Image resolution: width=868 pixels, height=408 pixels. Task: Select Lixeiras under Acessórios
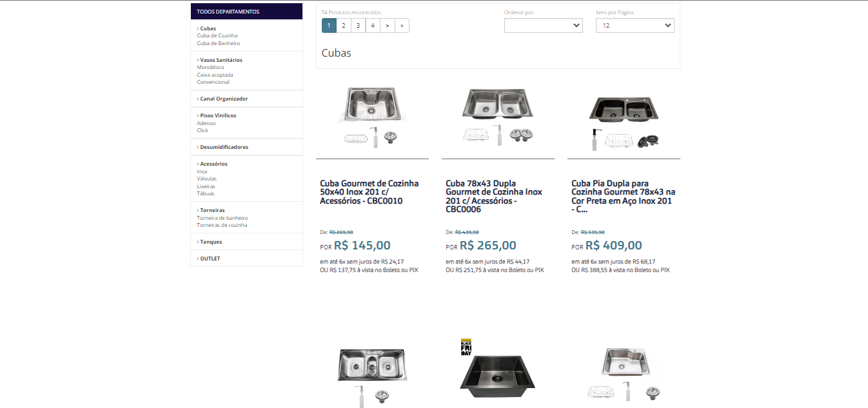coord(206,186)
